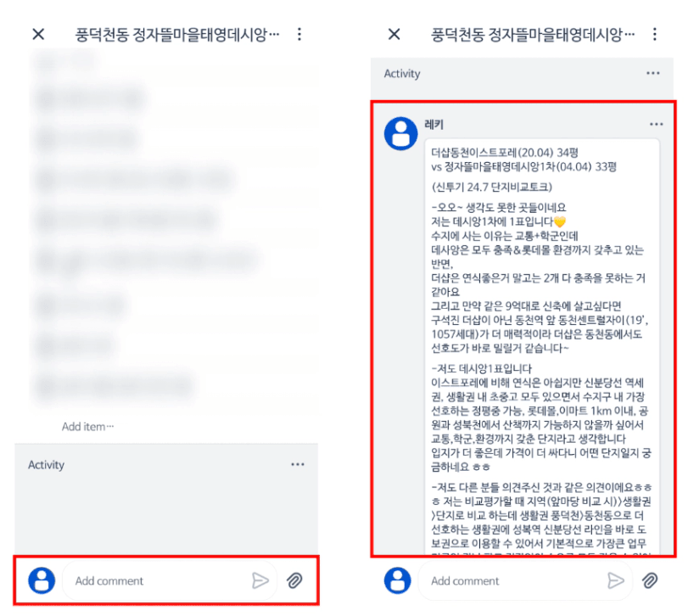Image resolution: width=688 pixels, height=616 pixels.
Task: Tap 레키's profile avatar on the comment
Action: click(x=400, y=133)
